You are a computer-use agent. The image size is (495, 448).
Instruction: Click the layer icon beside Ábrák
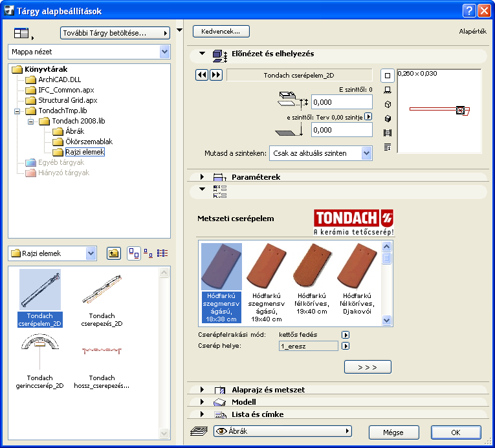pos(199,431)
